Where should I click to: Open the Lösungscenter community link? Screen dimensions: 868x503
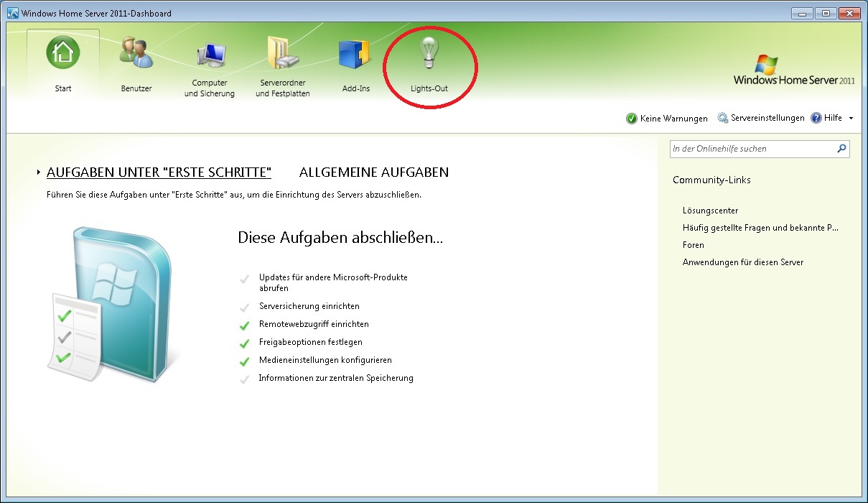pyautogui.click(x=711, y=211)
